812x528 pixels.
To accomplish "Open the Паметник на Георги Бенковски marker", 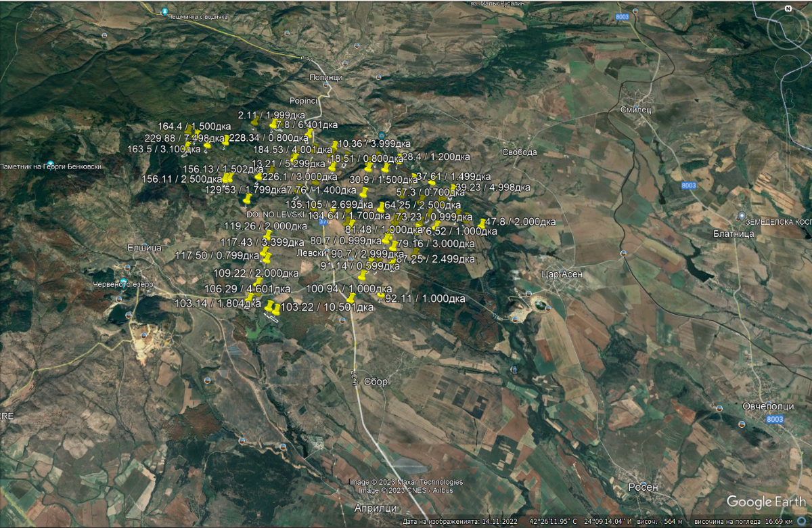I will tap(50, 164).
